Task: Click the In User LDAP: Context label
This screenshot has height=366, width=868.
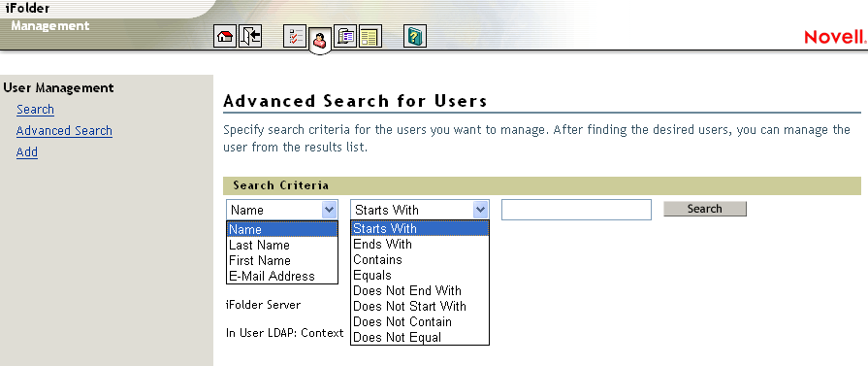Action: tap(285, 333)
